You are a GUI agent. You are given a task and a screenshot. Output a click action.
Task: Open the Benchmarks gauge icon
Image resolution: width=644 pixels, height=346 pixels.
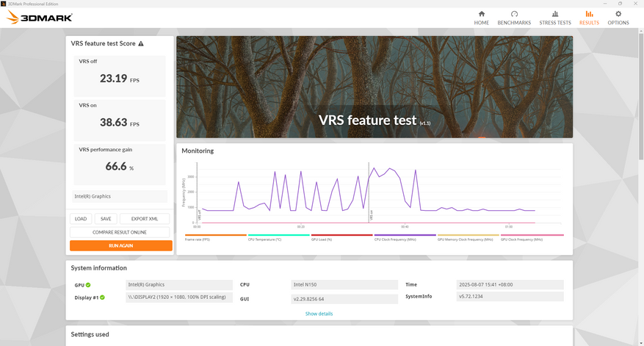coord(514,14)
